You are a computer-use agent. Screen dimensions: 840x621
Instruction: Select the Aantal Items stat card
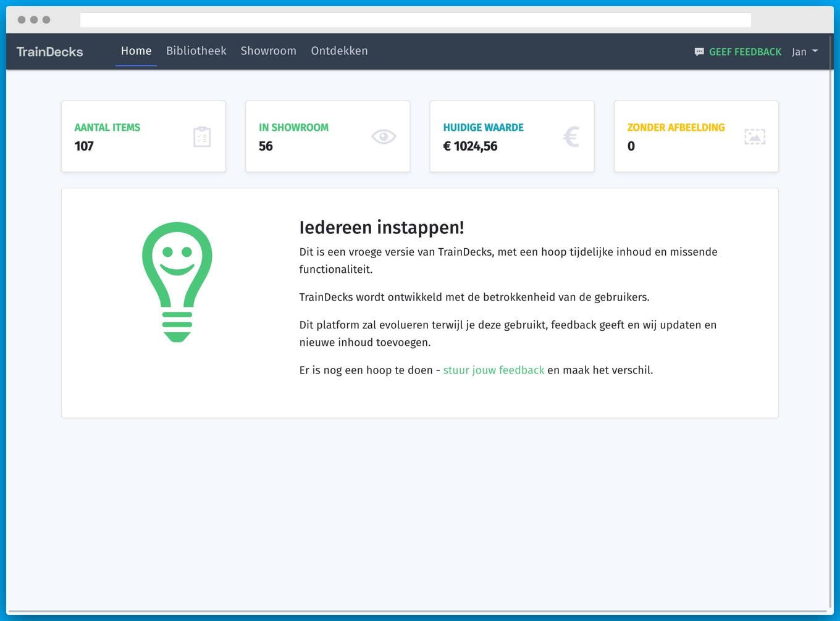coord(143,136)
